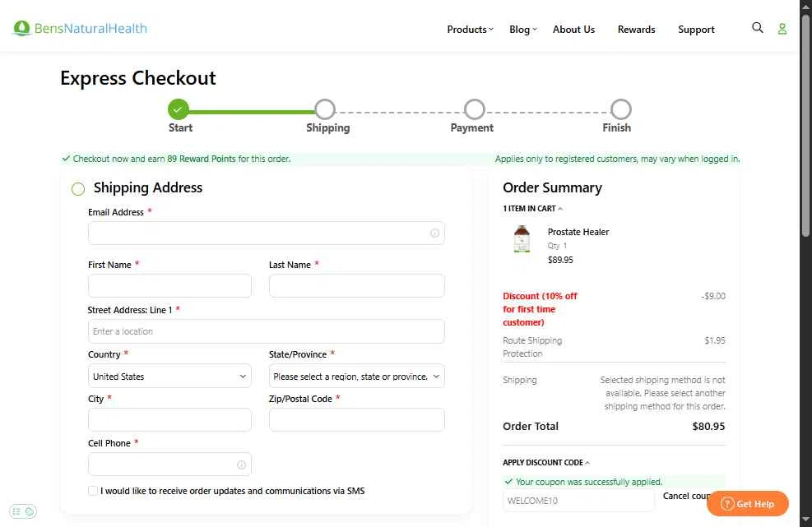Click the 89 Reward Points notice text
Screen dimensions: 812x527
click(181, 159)
